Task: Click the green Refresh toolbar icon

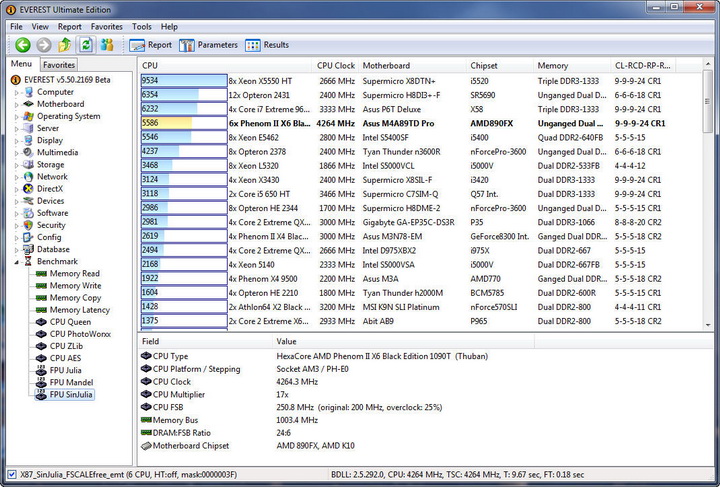Action: tap(86, 45)
